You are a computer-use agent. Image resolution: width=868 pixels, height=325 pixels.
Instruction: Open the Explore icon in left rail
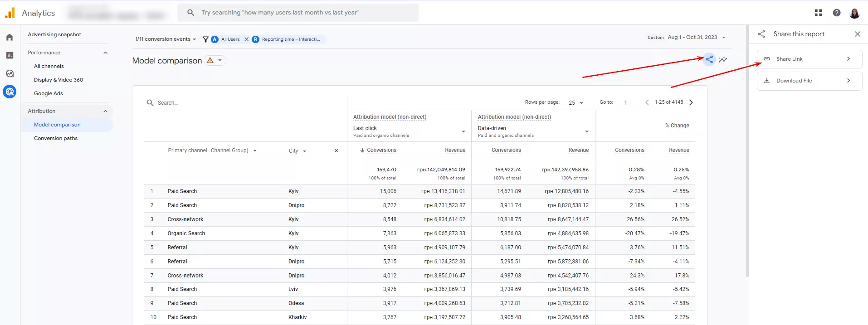click(10, 73)
